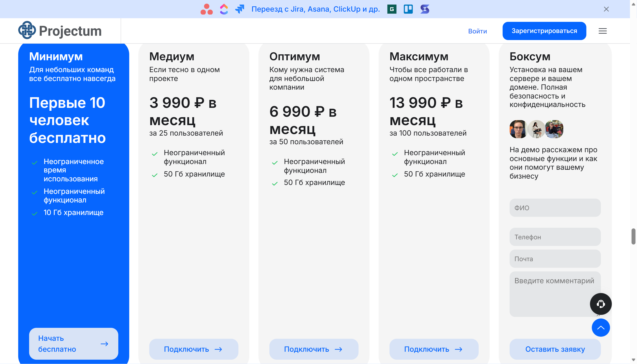Click the Projectum logo
This screenshot has height=364, width=637.
point(60,31)
